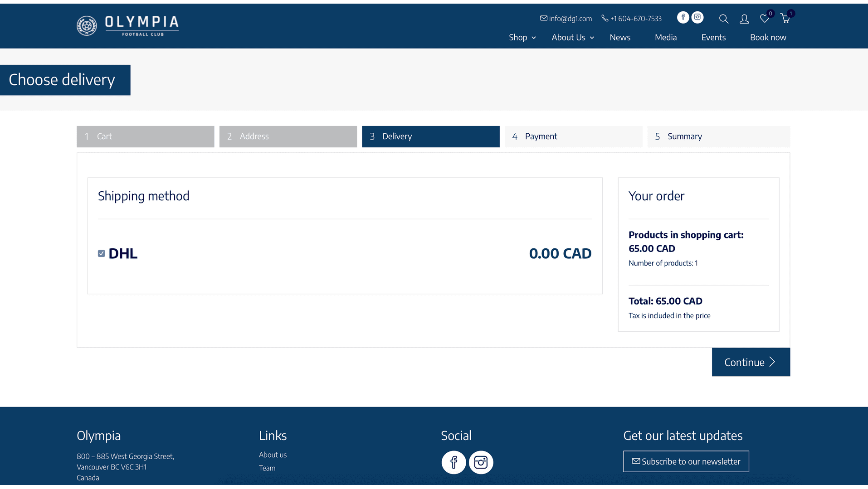Return to step 1 Cart tab
This screenshot has height=489, width=868.
tap(145, 136)
